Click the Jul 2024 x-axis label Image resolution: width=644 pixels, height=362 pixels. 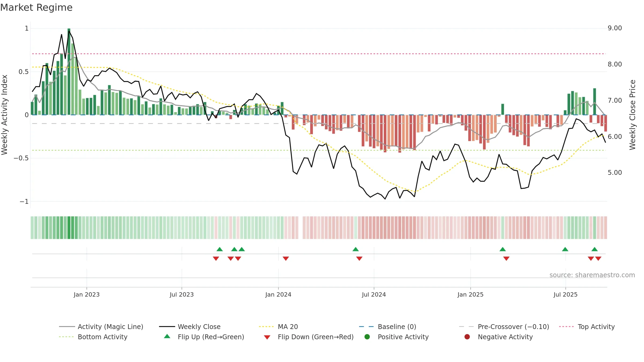pos(374,294)
